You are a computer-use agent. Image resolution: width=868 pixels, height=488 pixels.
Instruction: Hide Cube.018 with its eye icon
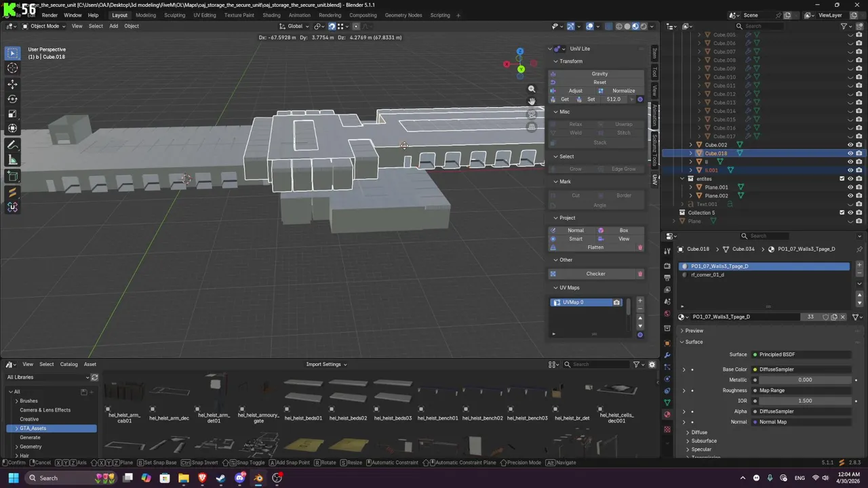click(850, 153)
